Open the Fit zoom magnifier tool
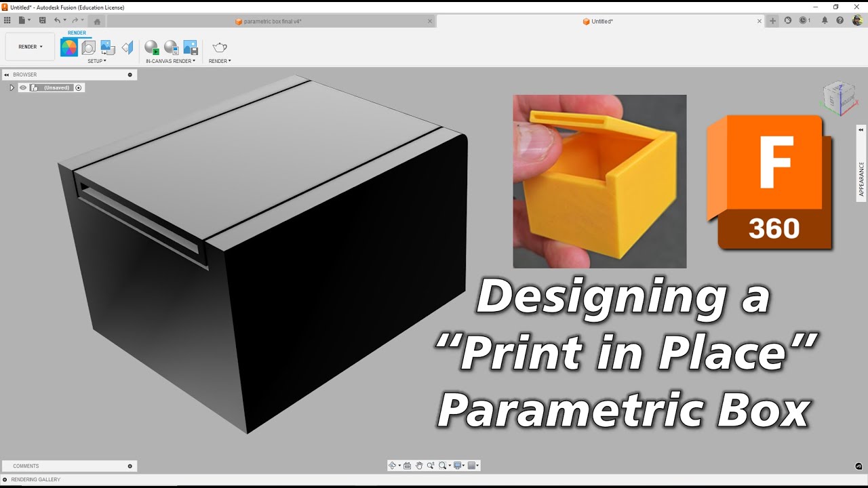The height and width of the screenshot is (488, 868). point(444,466)
